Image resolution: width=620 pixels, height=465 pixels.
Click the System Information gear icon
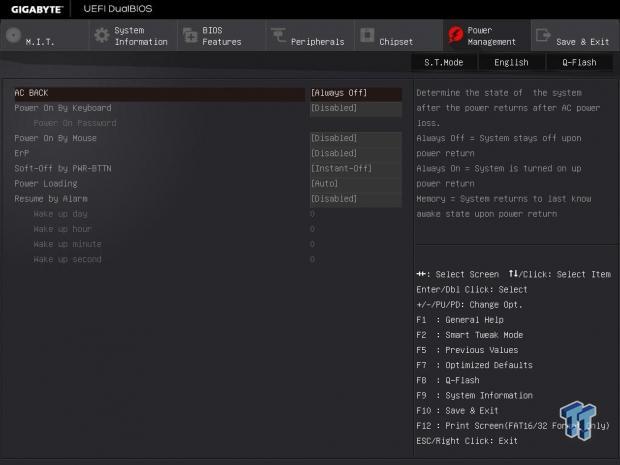pyautogui.click(x=101, y=36)
